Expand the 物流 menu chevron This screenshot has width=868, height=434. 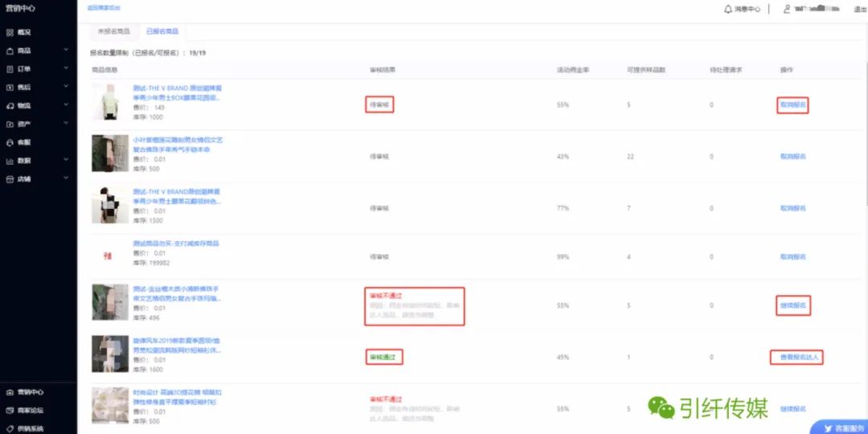tap(66, 105)
